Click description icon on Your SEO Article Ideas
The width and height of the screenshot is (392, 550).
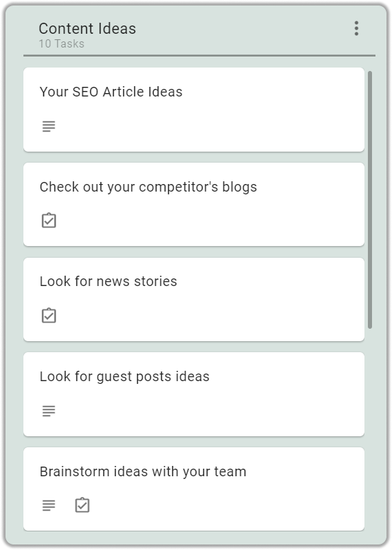coord(49,126)
